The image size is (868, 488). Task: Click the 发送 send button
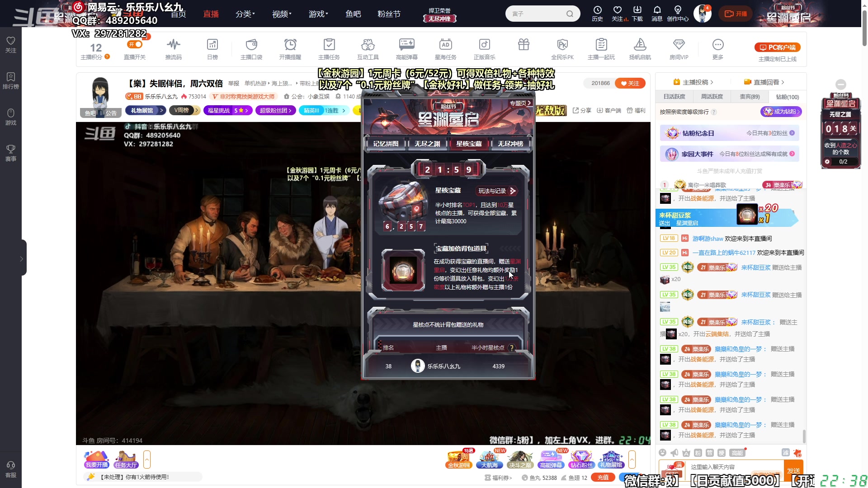click(793, 470)
